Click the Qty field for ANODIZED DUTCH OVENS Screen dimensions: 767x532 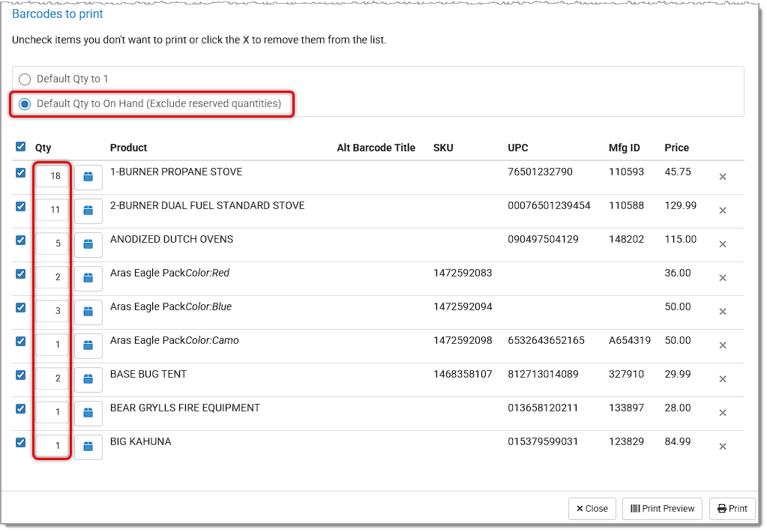(52, 244)
